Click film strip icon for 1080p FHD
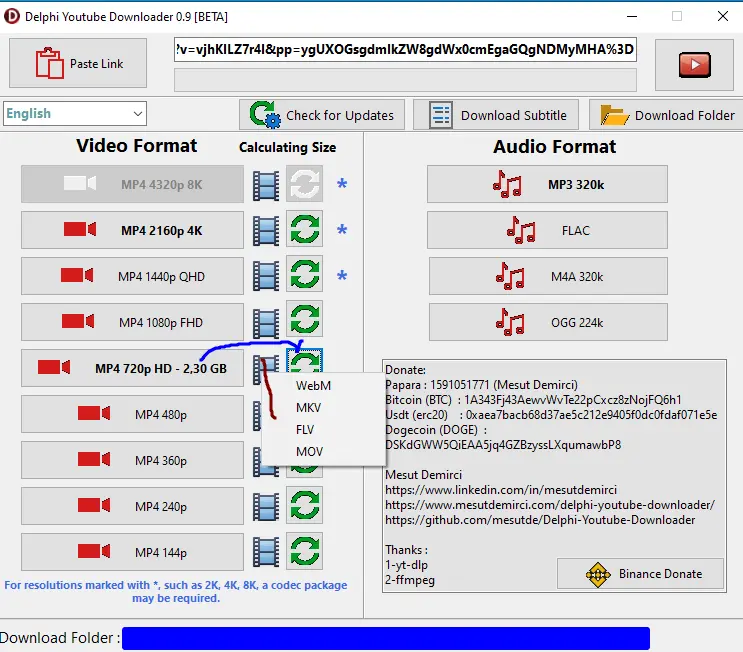The width and height of the screenshot is (743, 652). 266,323
